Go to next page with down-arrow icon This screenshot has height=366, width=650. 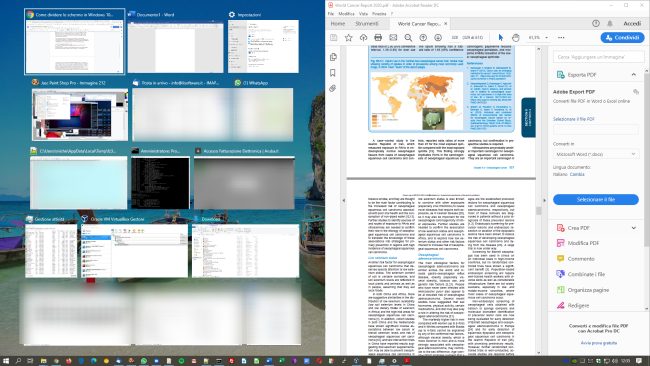(438, 38)
